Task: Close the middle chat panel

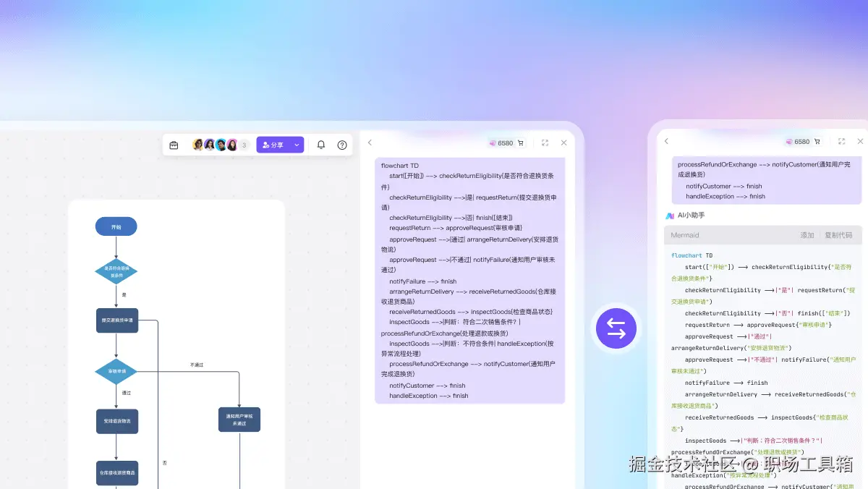Action: [x=563, y=143]
